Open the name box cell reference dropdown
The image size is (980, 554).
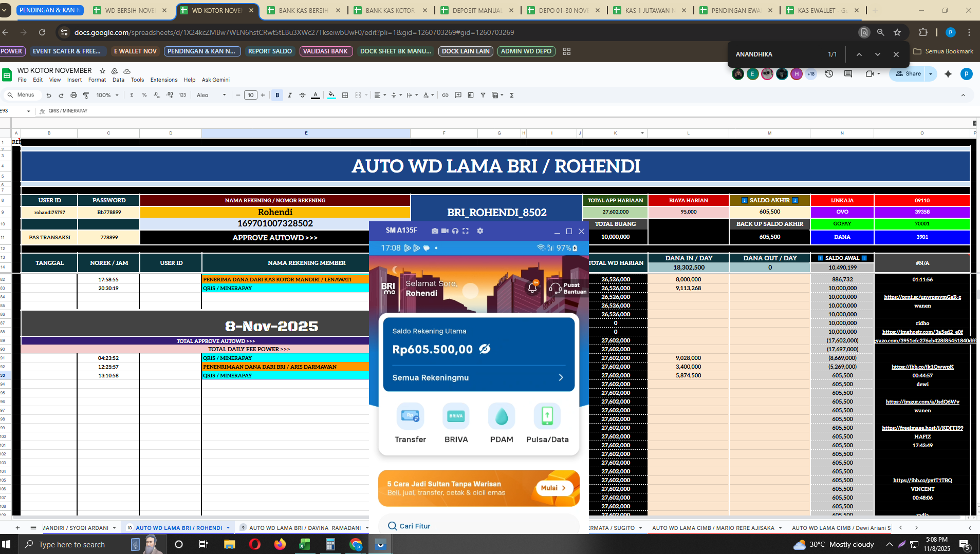pos(28,111)
